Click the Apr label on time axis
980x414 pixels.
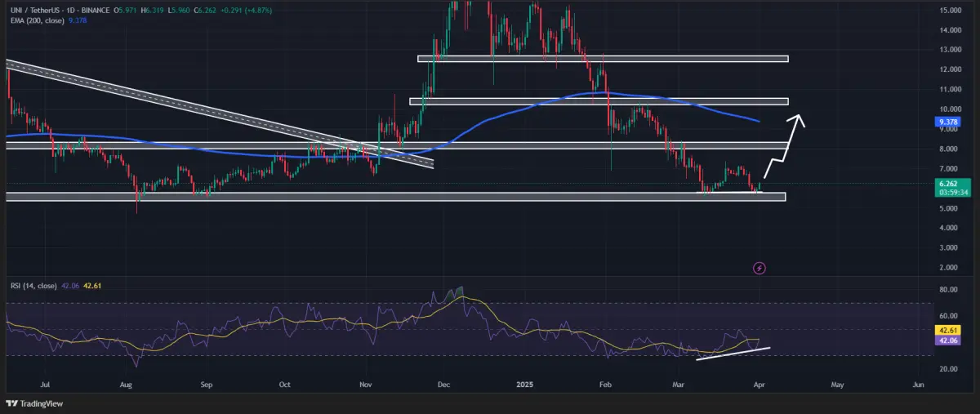759,383
